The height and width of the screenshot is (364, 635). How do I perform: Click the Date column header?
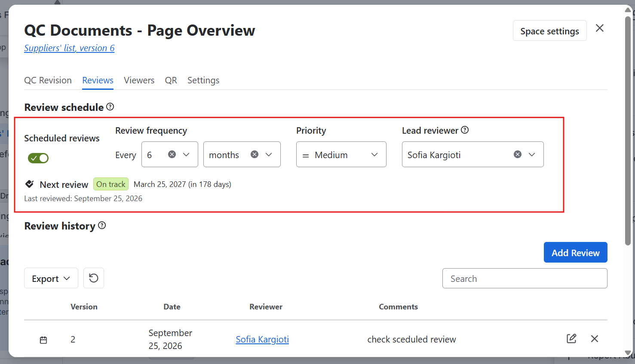point(172,307)
